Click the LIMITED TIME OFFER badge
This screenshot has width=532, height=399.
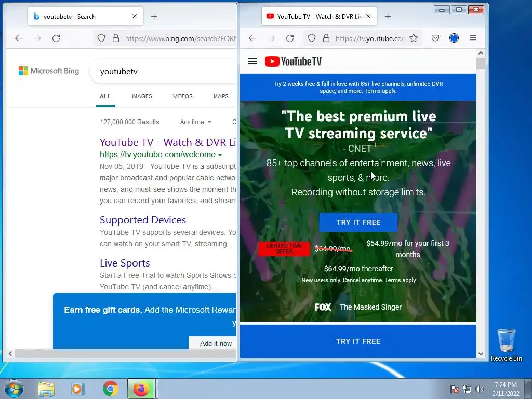pos(284,248)
